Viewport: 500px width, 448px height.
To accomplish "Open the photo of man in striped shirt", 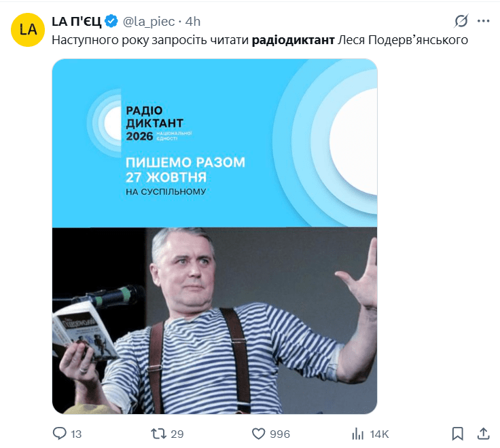I will pyautogui.click(x=215, y=320).
